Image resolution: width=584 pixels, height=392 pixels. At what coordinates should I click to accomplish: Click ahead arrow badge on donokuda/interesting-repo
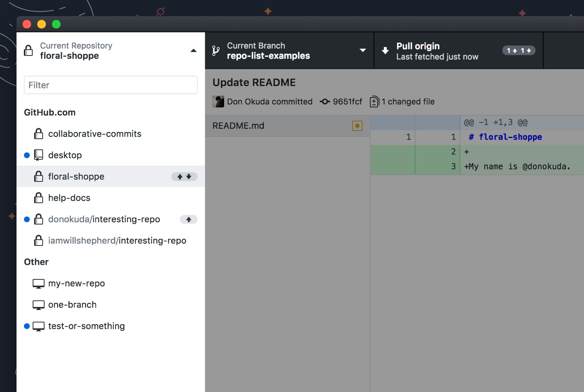[x=189, y=219]
